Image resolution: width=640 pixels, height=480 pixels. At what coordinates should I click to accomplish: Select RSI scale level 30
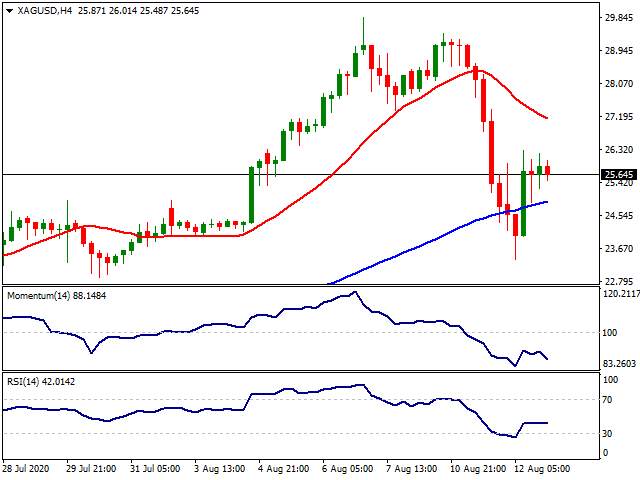click(607, 433)
